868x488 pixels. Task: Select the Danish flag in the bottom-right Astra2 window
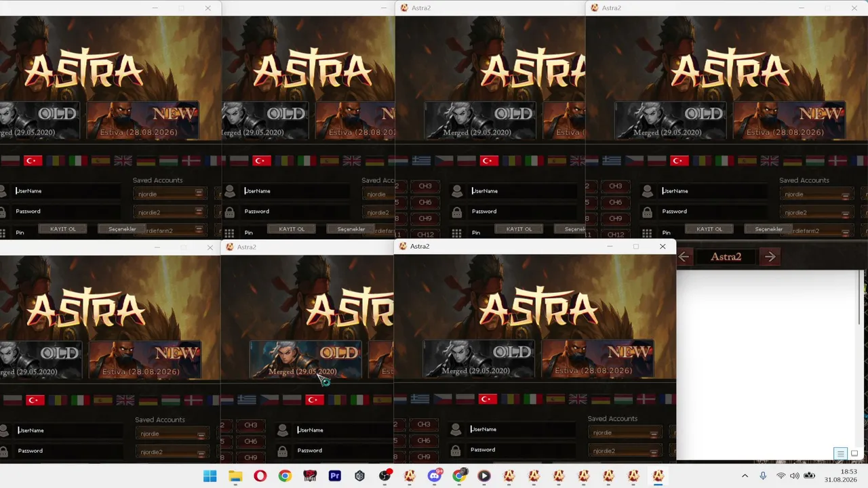pyautogui.click(x=646, y=399)
